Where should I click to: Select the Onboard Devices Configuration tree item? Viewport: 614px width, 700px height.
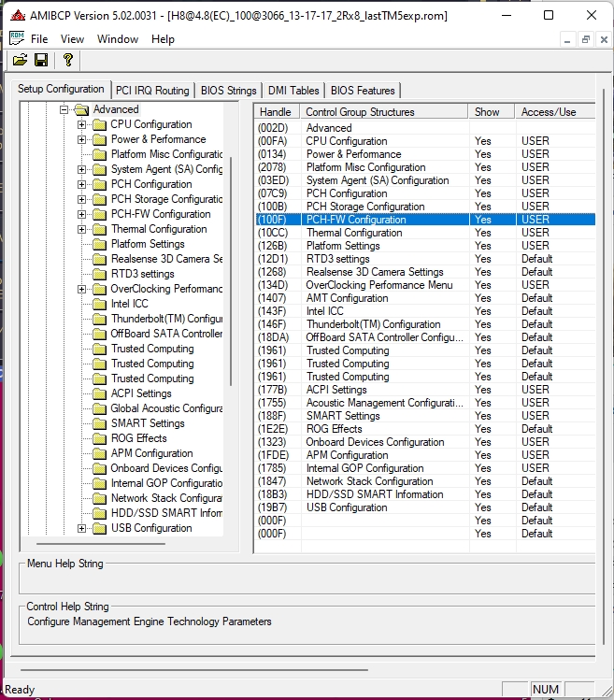[x=166, y=468]
